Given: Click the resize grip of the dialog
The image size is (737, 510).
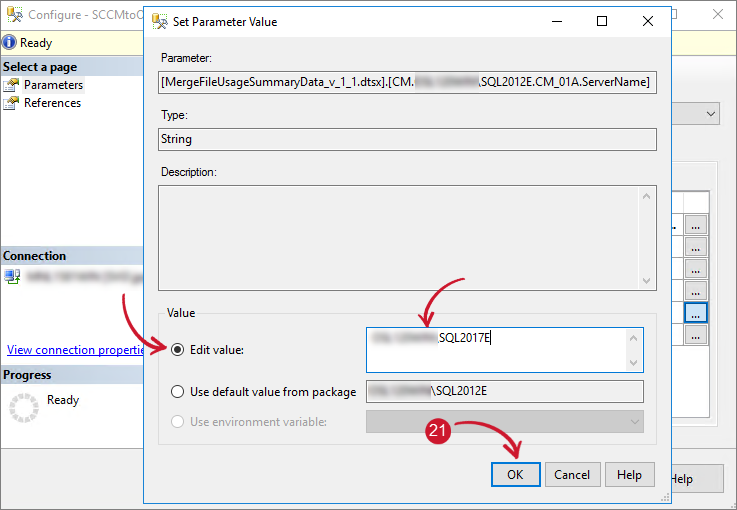Looking at the screenshot, I should pos(665,498).
